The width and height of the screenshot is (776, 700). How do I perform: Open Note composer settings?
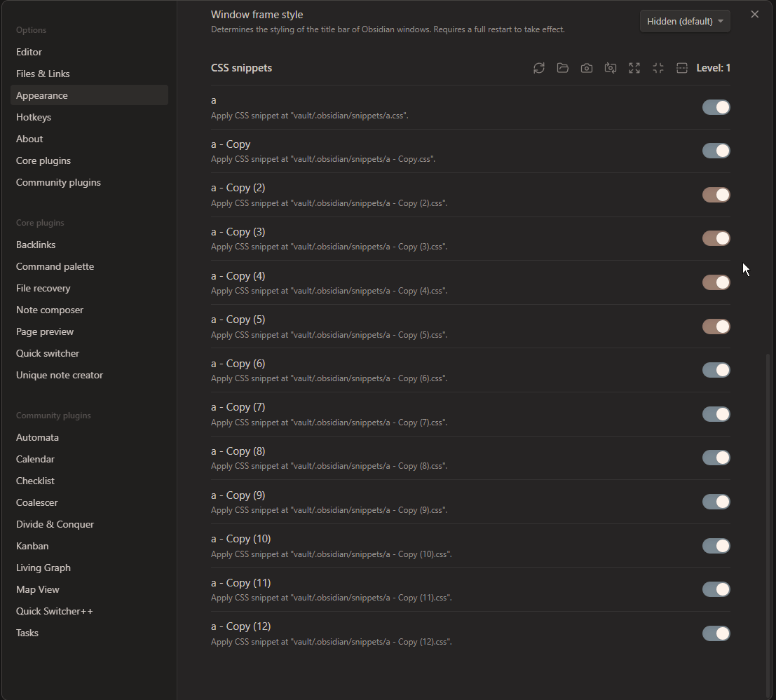coord(89,310)
